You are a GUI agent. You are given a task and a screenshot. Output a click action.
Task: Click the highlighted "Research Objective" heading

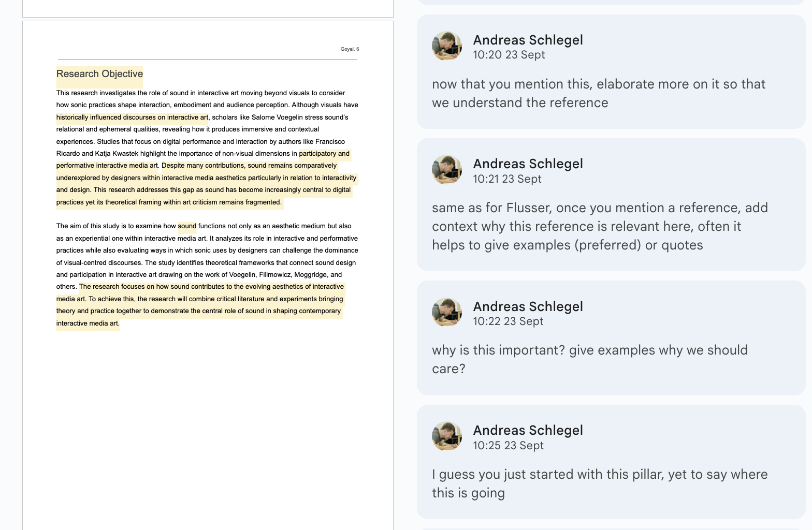[99, 74]
